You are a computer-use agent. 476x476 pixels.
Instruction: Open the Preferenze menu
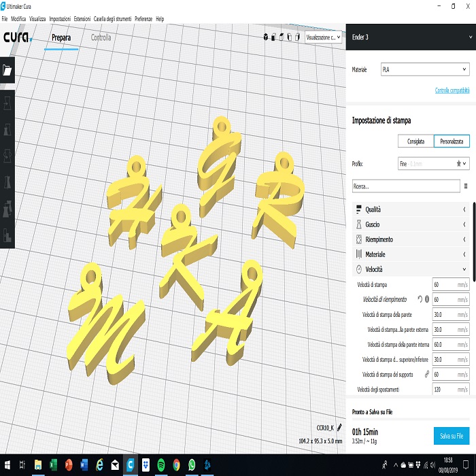point(143,19)
